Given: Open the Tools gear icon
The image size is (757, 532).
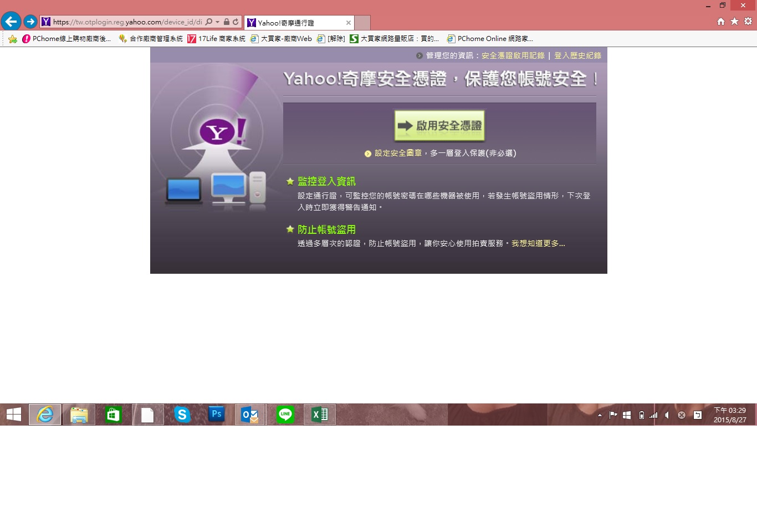Looking at the screenshot, I should click(748, 22).
